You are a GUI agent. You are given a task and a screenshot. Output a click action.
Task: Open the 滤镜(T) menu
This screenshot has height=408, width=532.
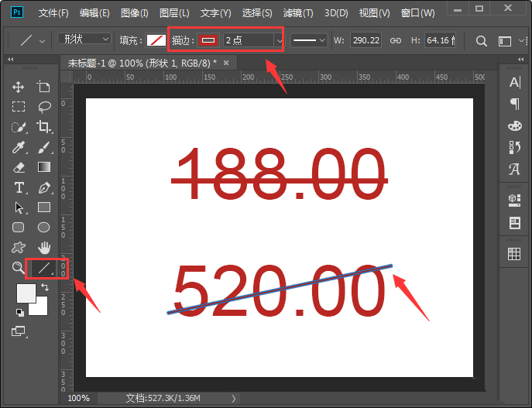[x=298, y=13]
